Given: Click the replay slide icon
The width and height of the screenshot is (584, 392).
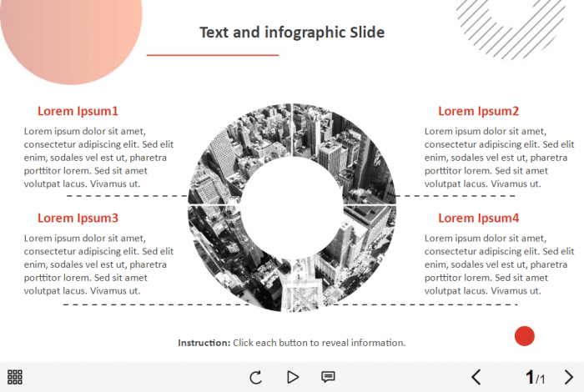Looking at the screenshot, I should [x=256, y=377].
